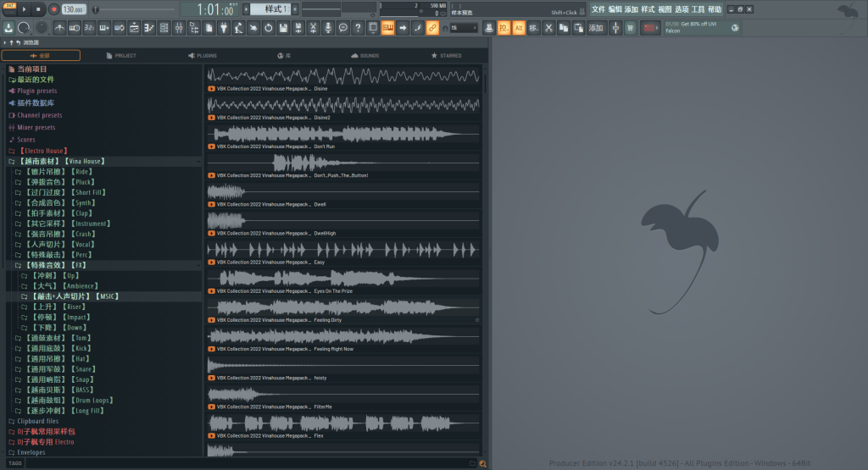Toggle the orange piano typing keyboard button
868x470 pixels.
[388, 28]
